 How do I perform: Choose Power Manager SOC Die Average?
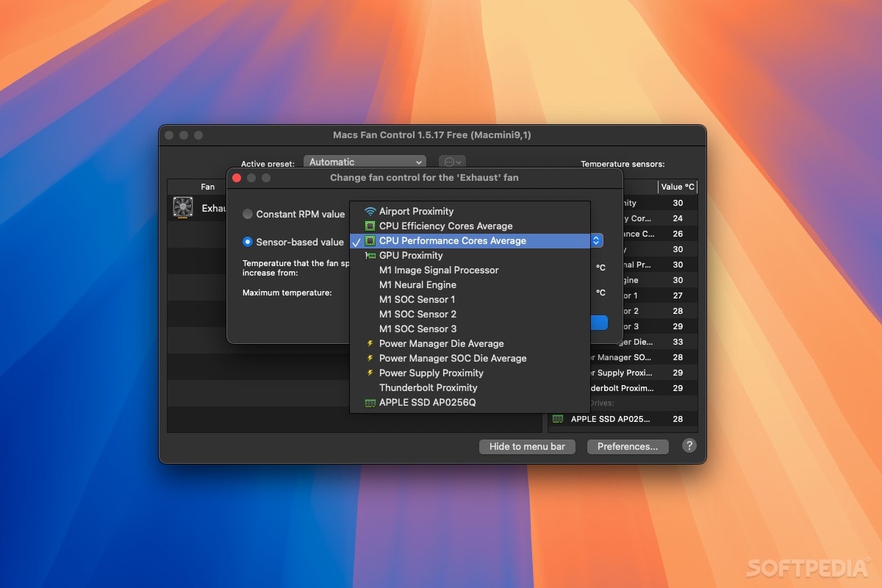tap(470, 358)
